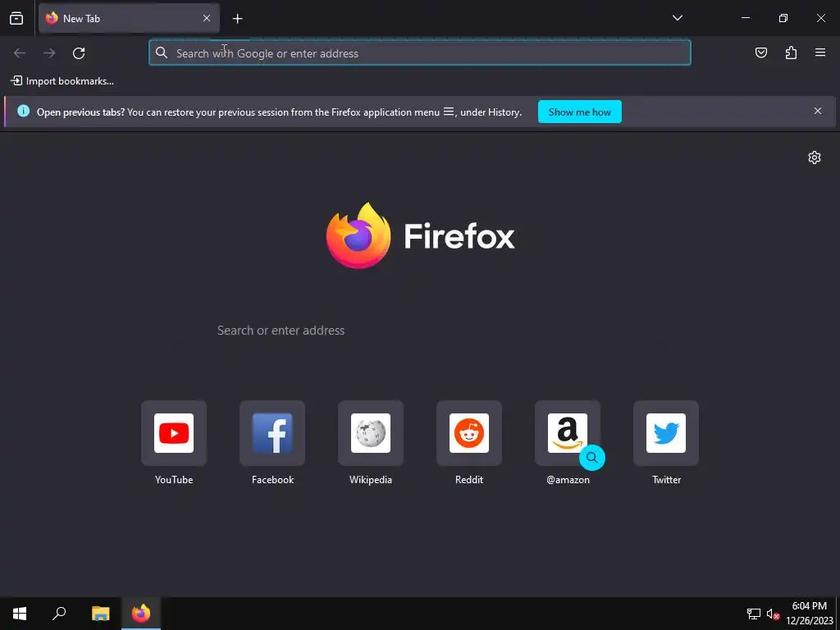The width and height of the screenshot is (840, 630).
Task: Minimize the Firefox window
Action: [x=745, y=18]
